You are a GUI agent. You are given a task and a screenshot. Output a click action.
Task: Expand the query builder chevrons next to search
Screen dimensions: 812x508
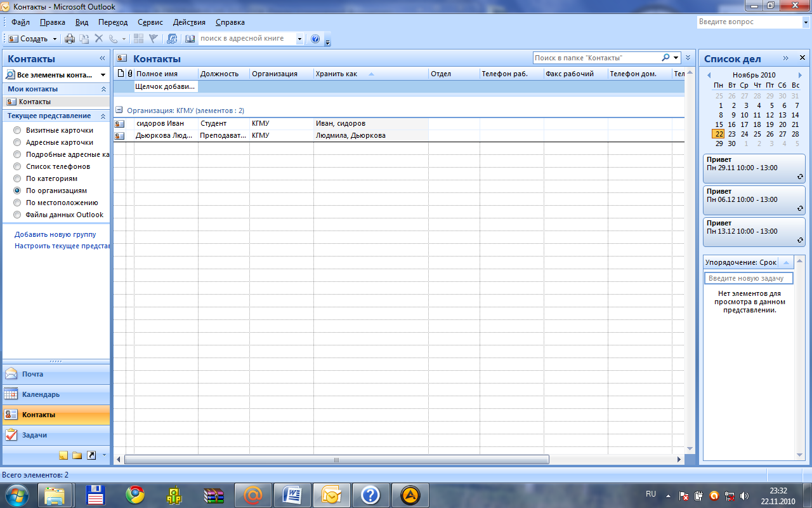(688, 57)
